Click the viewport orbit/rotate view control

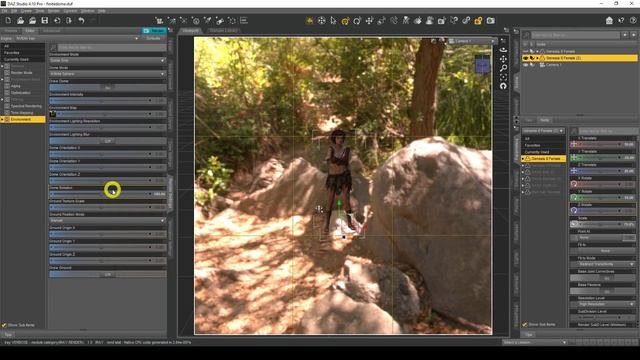(503, 50)
